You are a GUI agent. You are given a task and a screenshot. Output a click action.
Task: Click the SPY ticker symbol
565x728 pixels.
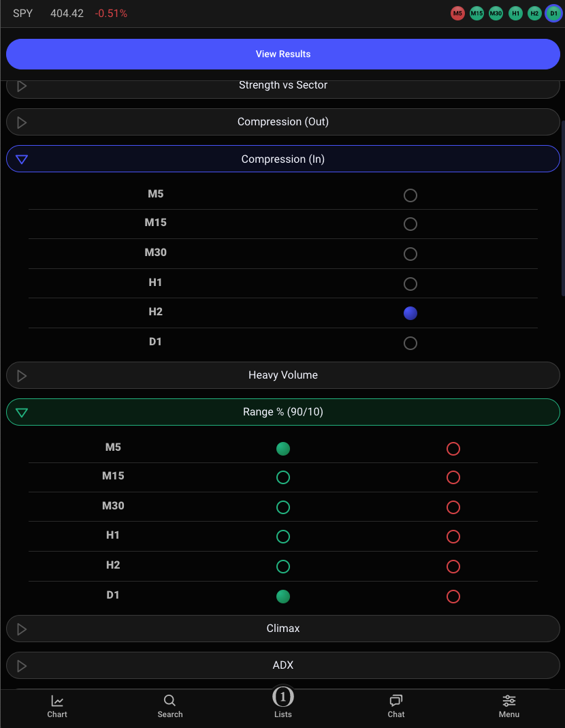pos(22,13)
